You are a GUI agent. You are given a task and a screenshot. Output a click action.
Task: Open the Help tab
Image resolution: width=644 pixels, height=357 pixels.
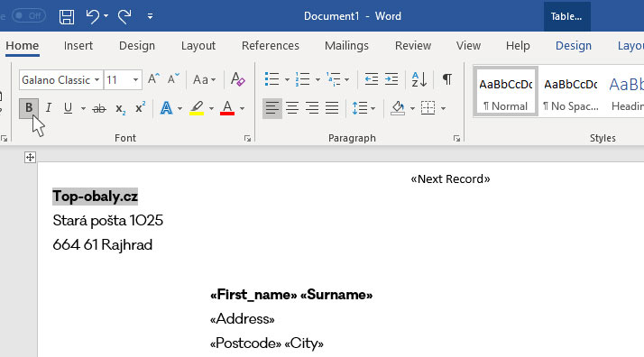coord(518,46)
